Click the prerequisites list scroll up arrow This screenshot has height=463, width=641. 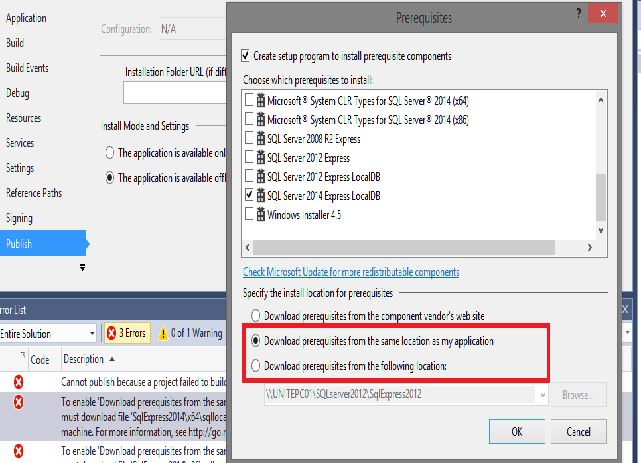coord(601,100)
